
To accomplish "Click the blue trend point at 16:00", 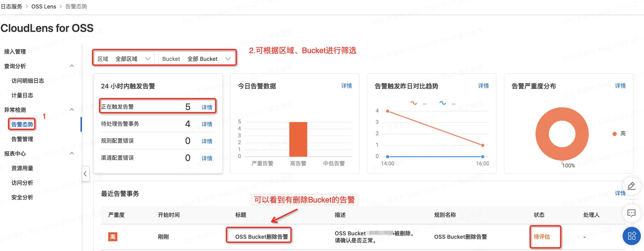I will 483,156.
